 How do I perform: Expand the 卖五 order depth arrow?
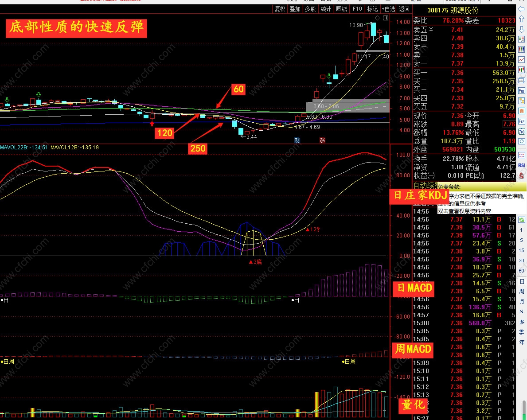tap(431, 30)
